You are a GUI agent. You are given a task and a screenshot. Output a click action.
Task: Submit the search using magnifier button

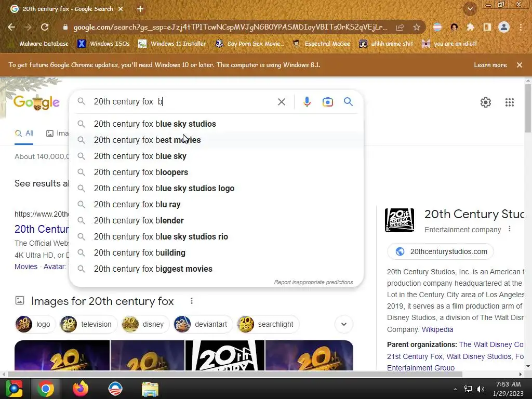click(348, 101)
